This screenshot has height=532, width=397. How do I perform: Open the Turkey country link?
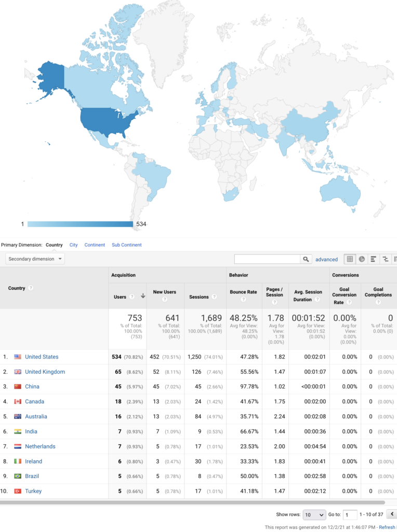(33, 491)
